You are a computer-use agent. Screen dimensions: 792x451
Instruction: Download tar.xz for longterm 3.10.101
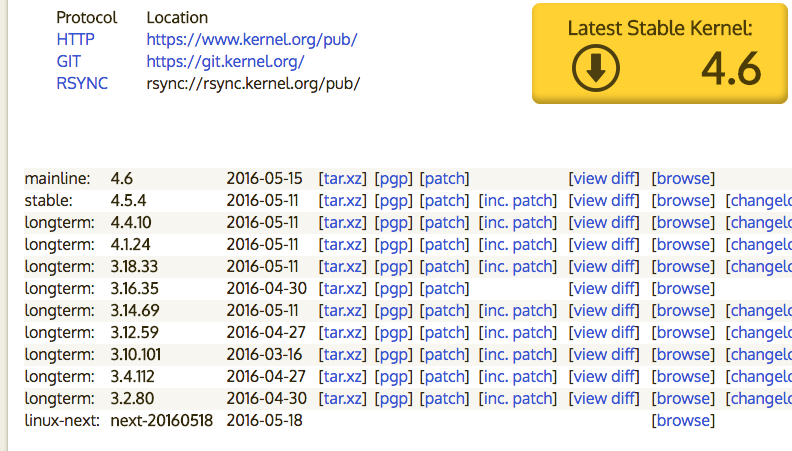[x=342, y=355]
